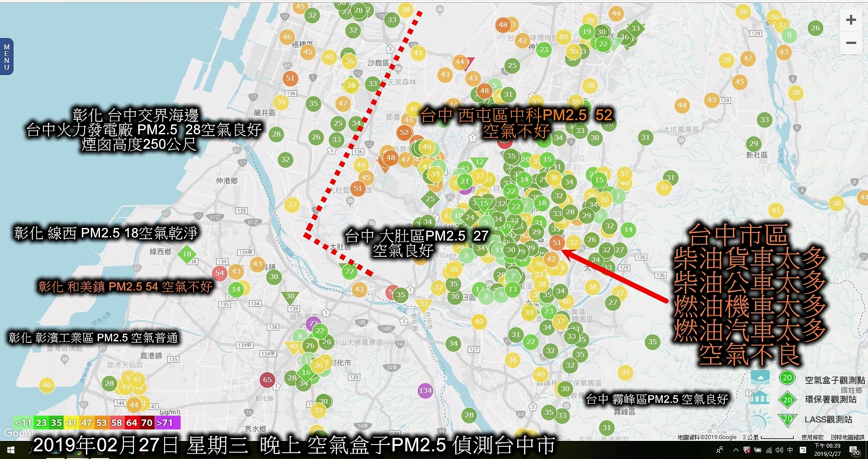Viewport: 868px width, 459px height.
Task: Select the yellow 40 triangle marker
Action: [x=293, y=347]
